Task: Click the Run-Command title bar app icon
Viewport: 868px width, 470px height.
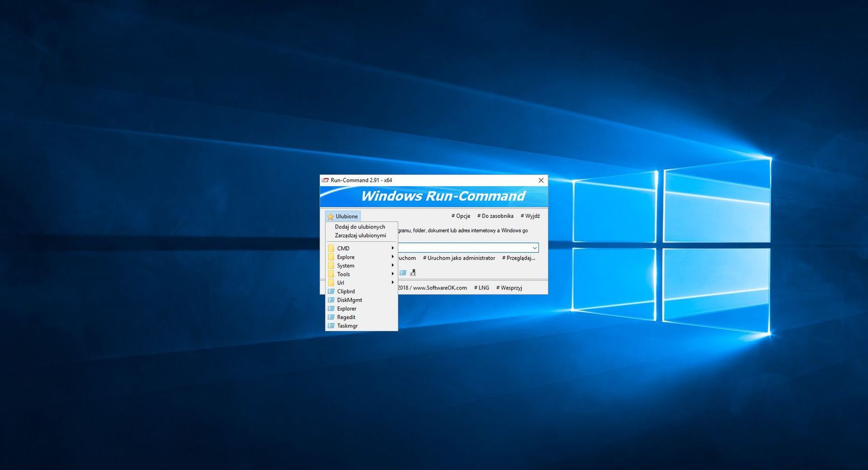Action: (x=325, y=180)
